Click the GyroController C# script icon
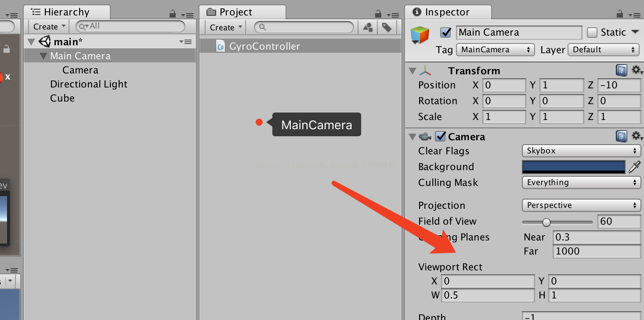Viewport: 644px width, 320px height. click(x=221, y=46)
